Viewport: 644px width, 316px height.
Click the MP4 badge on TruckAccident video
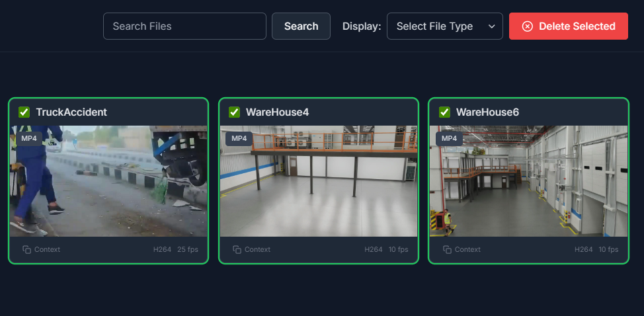point(29,139)
